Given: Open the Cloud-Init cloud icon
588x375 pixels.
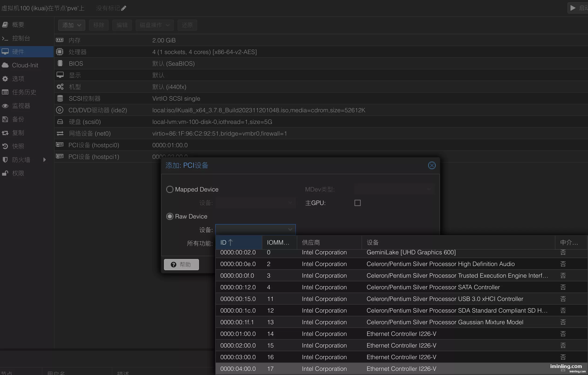Looking at the screenshot, I should click(5, 65).
